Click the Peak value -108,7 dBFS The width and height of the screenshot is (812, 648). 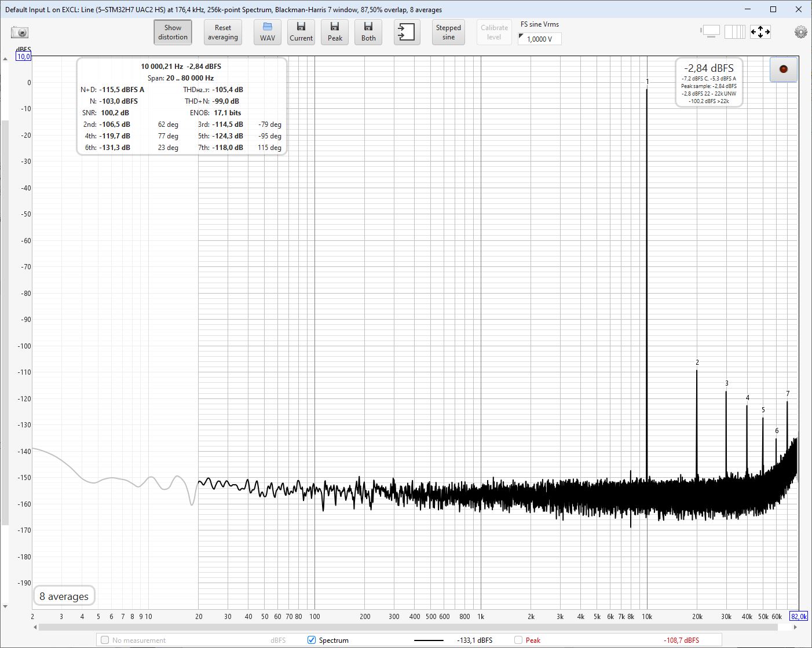[x=682, y=640]
